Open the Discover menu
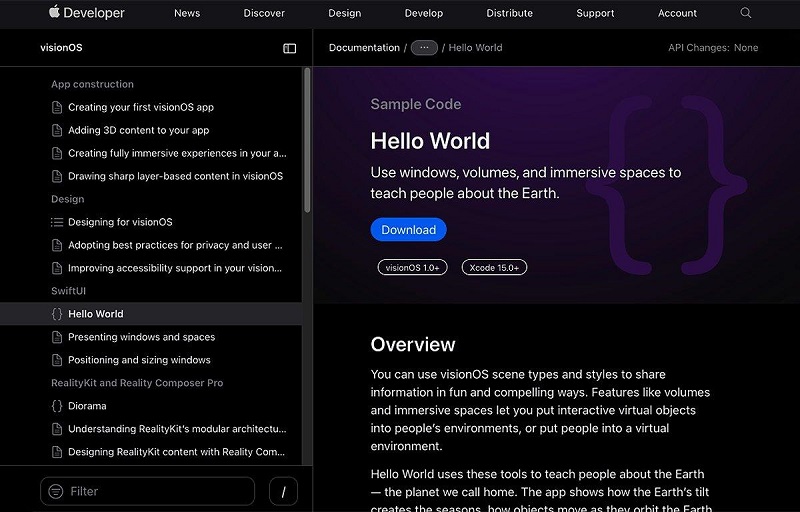Screen dimensions: 800x512 pyautogui.click(x=264, y=13)
